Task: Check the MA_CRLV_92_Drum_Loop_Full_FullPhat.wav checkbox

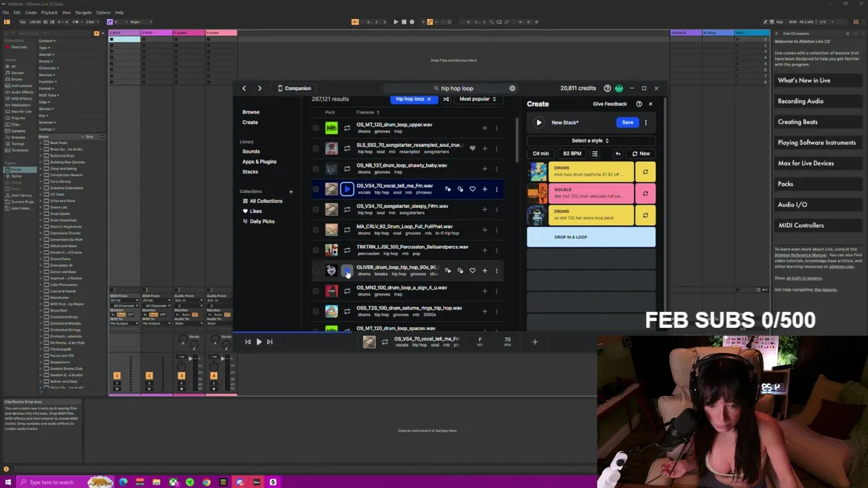Action: click(x=315, y=230)
